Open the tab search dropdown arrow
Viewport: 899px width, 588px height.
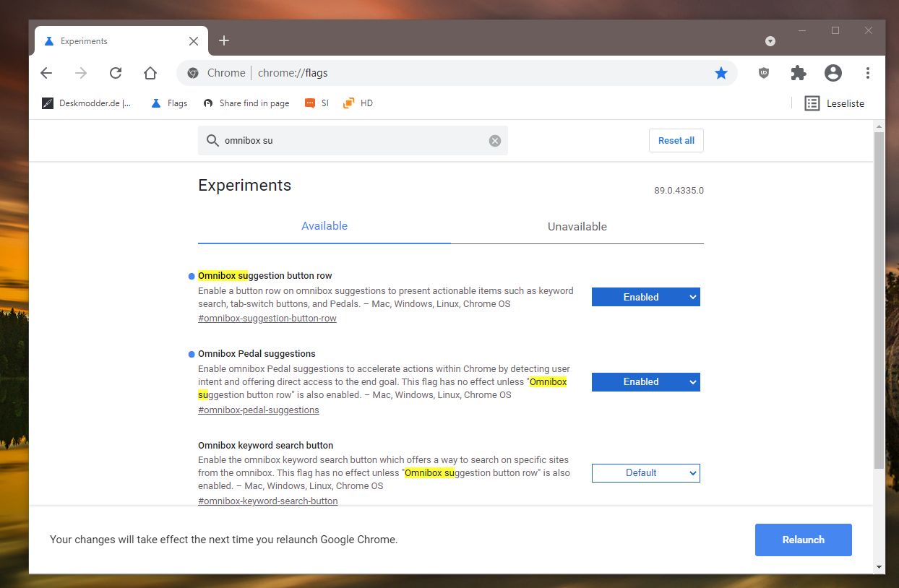pos(770,41)
